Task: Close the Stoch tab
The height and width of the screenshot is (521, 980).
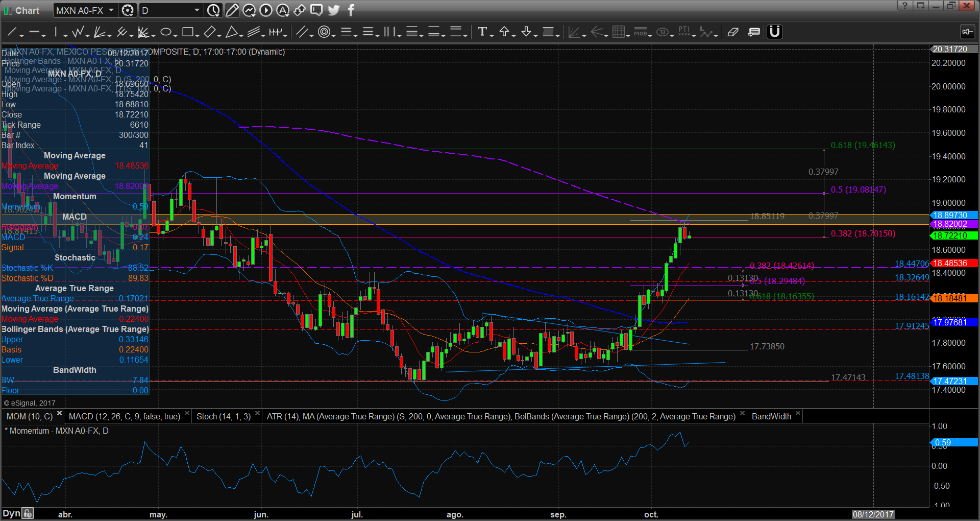Action: [257, 413]
